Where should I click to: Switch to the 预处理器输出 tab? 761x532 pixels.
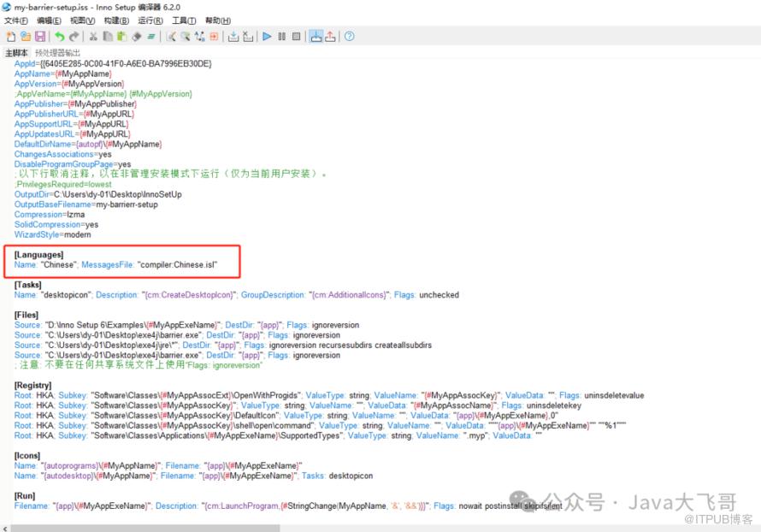click(x=57, y=53)
